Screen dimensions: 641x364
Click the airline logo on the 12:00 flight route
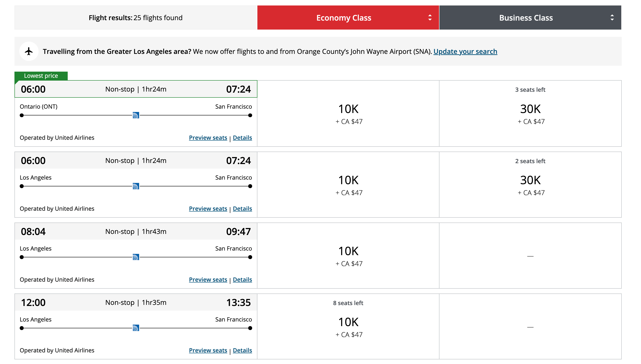(x=136, y=328)
